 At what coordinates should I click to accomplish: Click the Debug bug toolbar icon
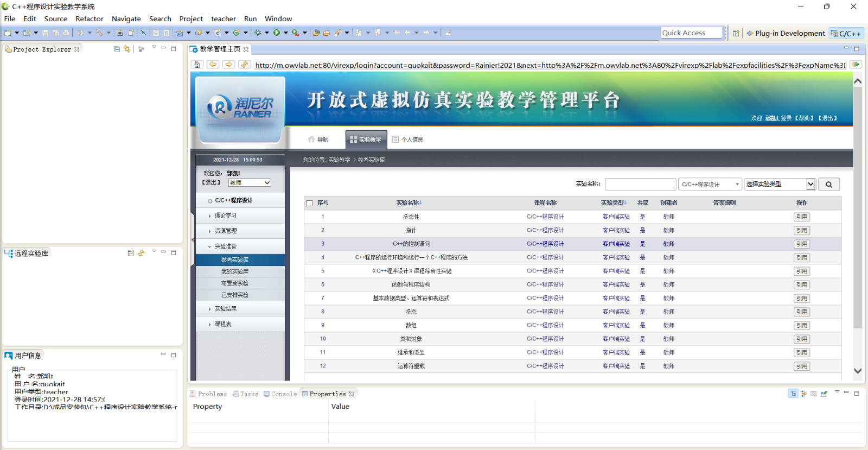coord(258,33)
